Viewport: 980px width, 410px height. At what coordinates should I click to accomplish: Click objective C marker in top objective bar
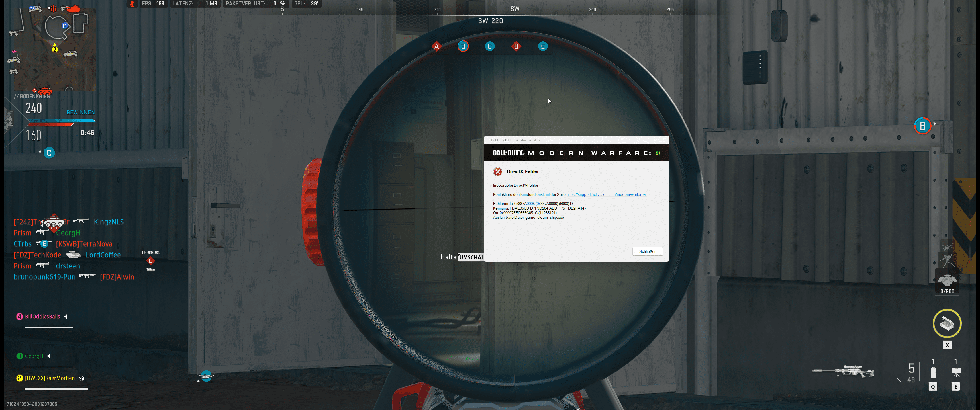tap(490, 46)
